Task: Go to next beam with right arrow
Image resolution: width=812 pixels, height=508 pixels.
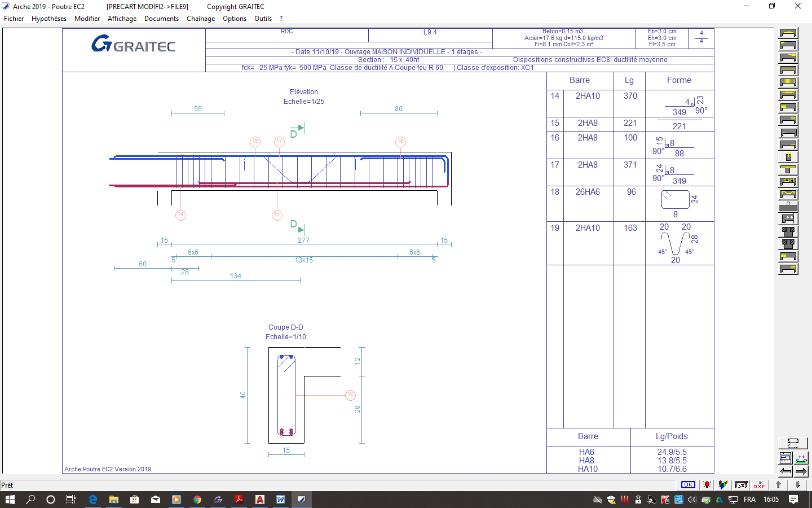Action: coord(801,471)
